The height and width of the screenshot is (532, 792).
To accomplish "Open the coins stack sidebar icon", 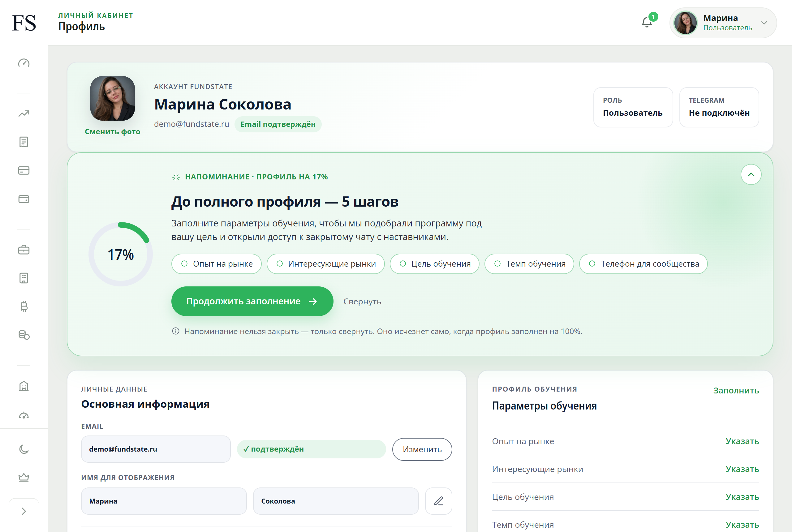I will [x=24, y=335].
